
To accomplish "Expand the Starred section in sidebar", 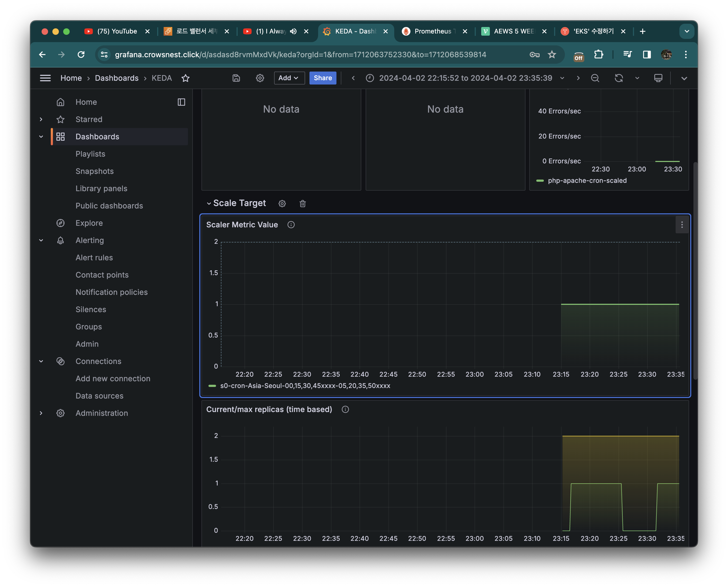I will click(x=41, y=119).
